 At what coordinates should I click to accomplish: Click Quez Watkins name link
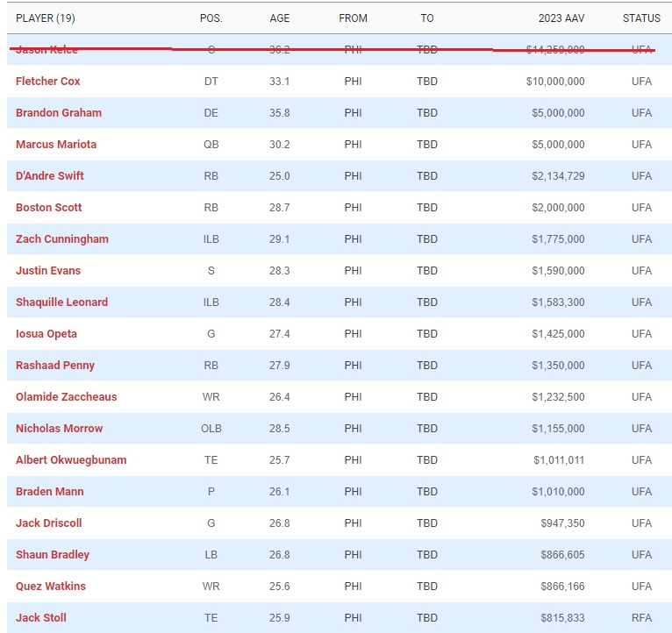click(51, 587)
